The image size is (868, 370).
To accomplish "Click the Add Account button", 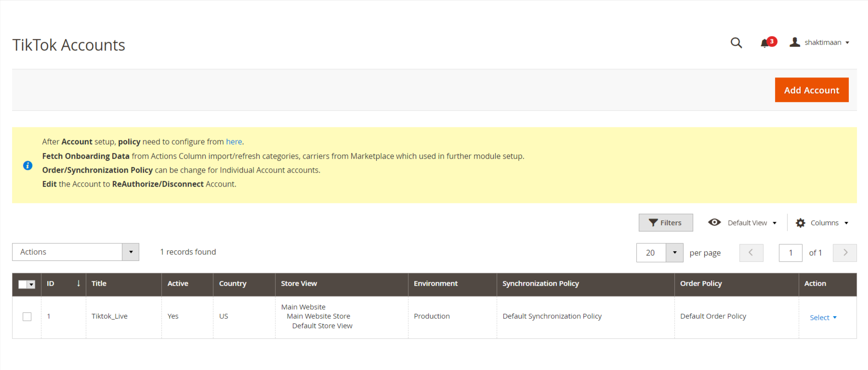I will pos(811,90).
